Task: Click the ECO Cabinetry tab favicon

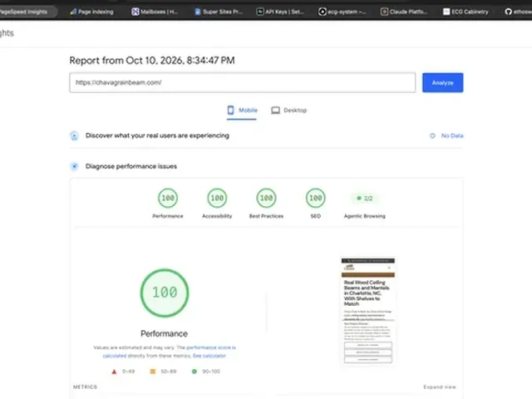Action: [x=446, y=12]
